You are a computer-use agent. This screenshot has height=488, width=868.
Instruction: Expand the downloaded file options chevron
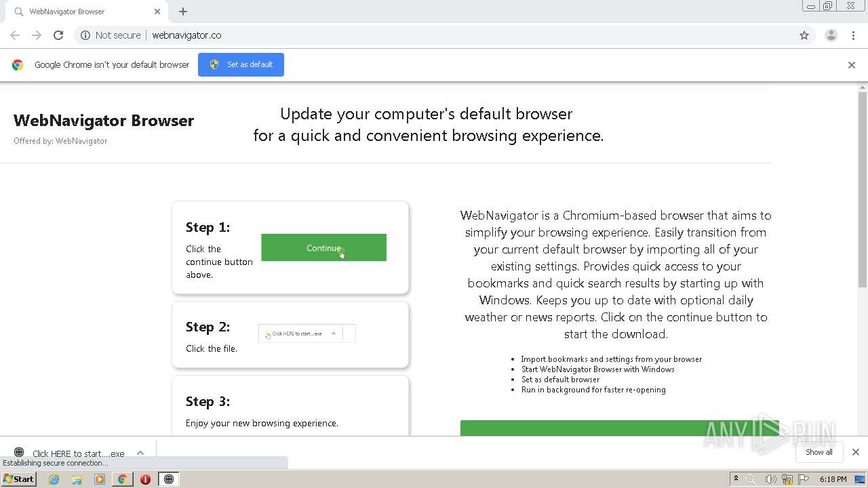140,453
